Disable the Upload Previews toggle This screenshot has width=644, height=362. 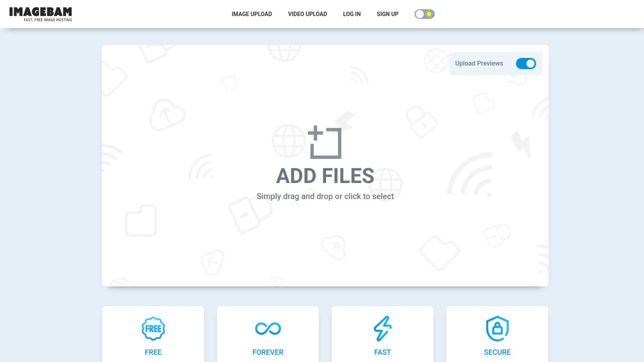pos(526,64)
